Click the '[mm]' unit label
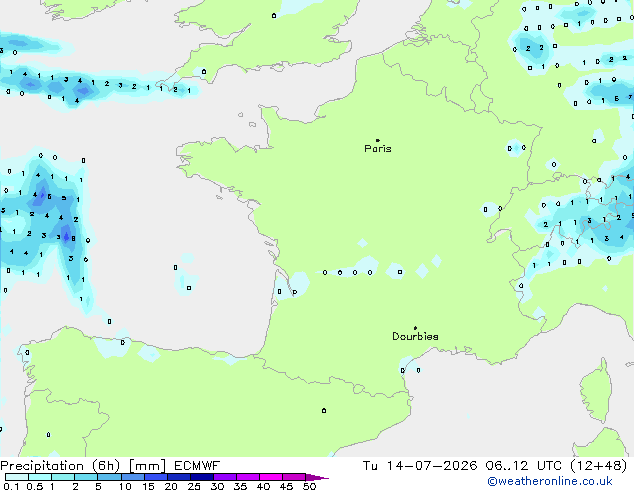 point(147,466)
